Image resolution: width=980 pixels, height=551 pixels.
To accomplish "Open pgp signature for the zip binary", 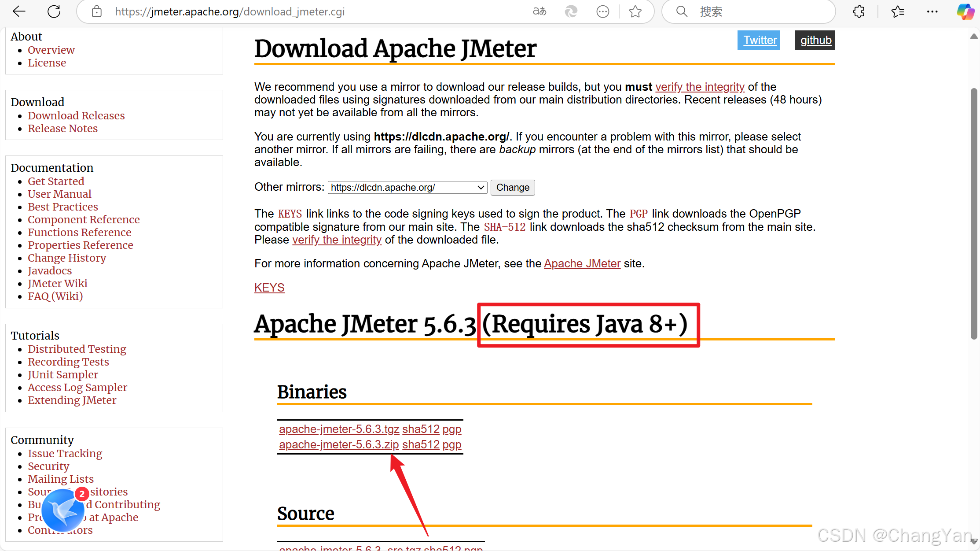I will (x=452, y=445).
